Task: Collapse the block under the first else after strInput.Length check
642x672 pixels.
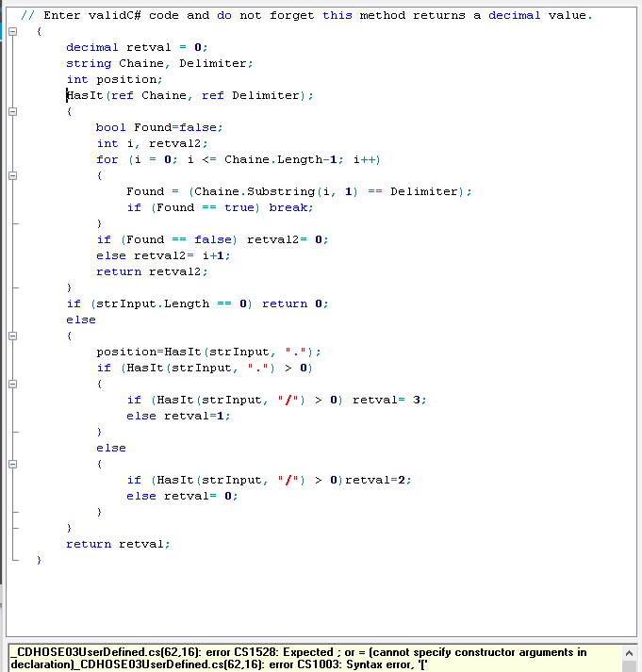Action: (13, 336)
